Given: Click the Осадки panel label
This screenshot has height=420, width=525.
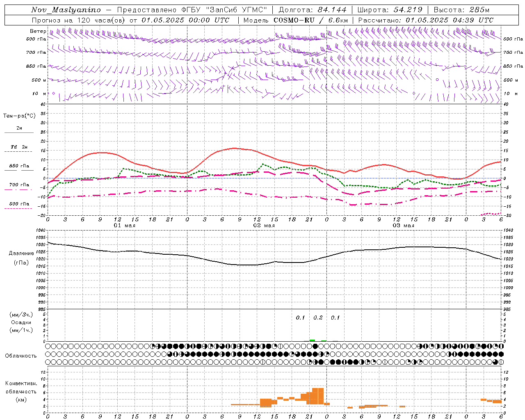Looking at the screenshot, I should pos(21,322).
